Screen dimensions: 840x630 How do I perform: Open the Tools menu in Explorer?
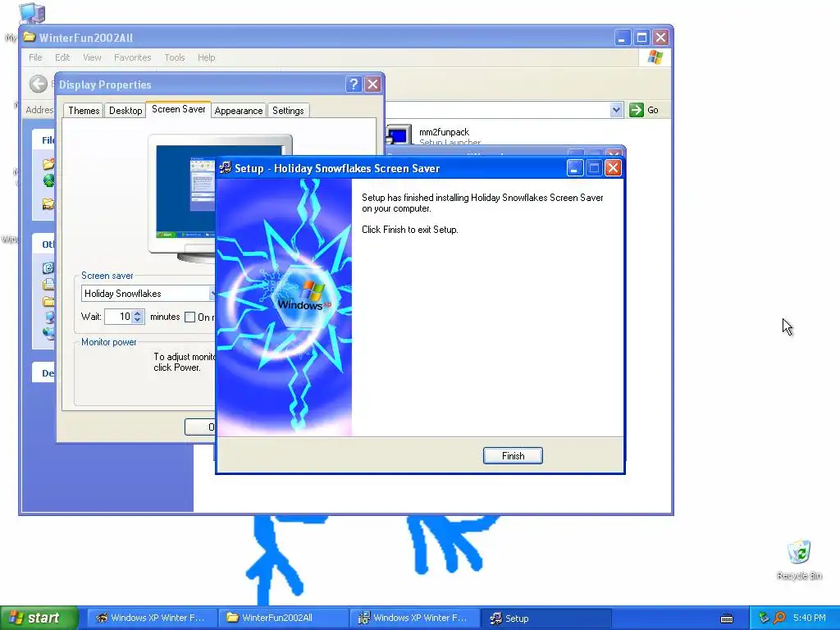(174, 57)
